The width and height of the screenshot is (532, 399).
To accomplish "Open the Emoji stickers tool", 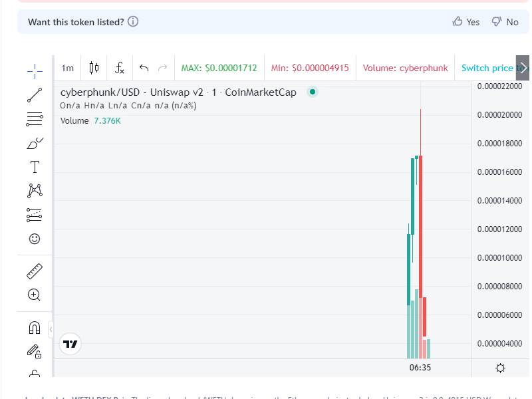I will coord(34,238).
